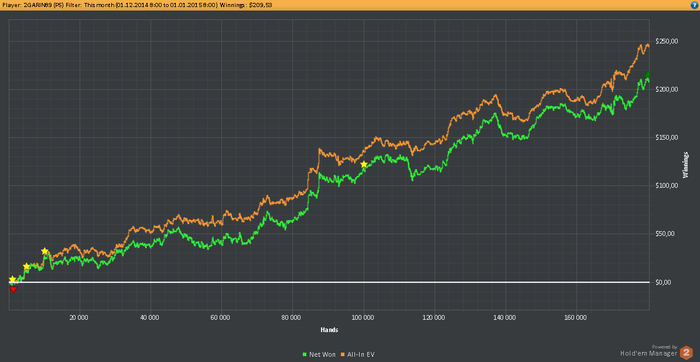This screenshot has width=700, height=362.
Task: Click the yellow star near $30 winnings
Action: pos(45,251)
